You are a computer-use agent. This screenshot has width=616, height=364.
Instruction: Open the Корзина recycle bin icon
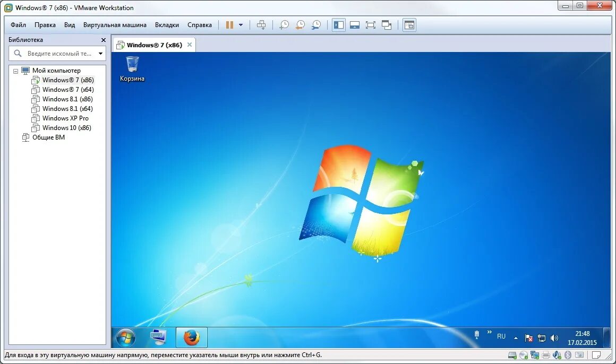tap(132, 69)
